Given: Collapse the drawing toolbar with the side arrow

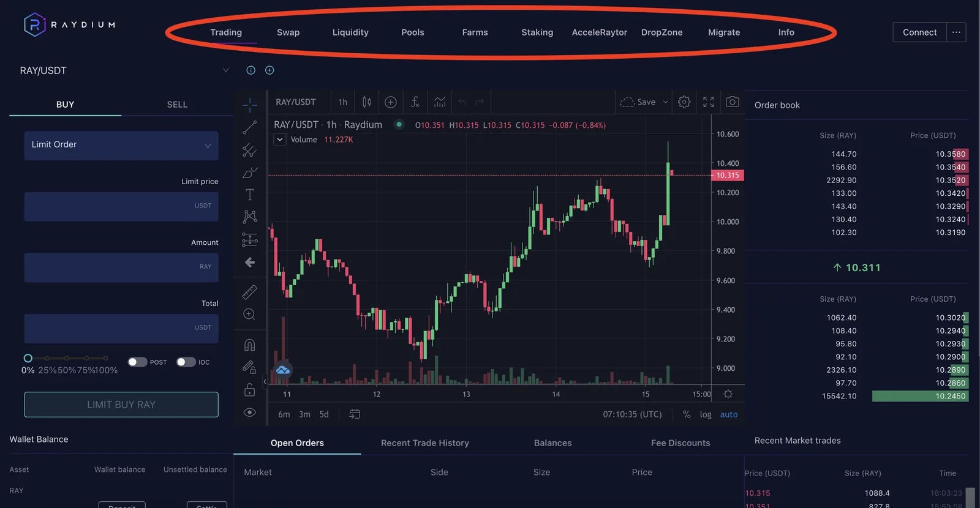Looking at the screenshot, I should pyautogui.click(x=265, y=381).
